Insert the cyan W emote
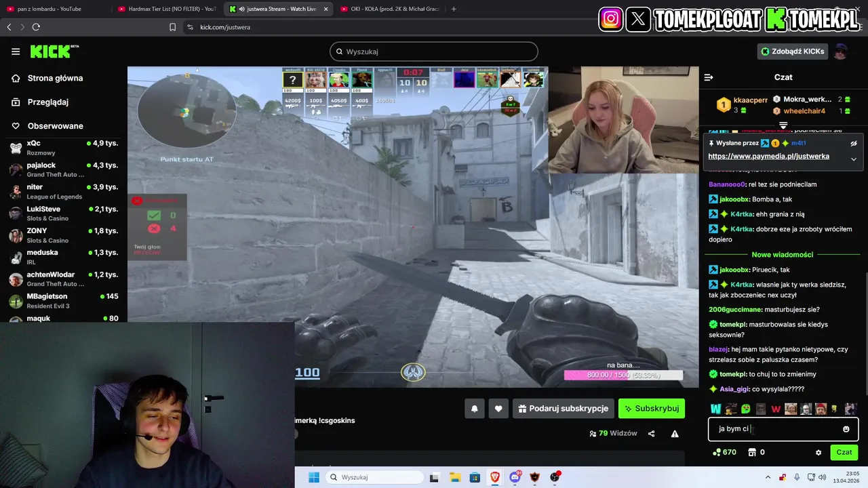Screen dimensions: 868x488 [x=715, y=409]
